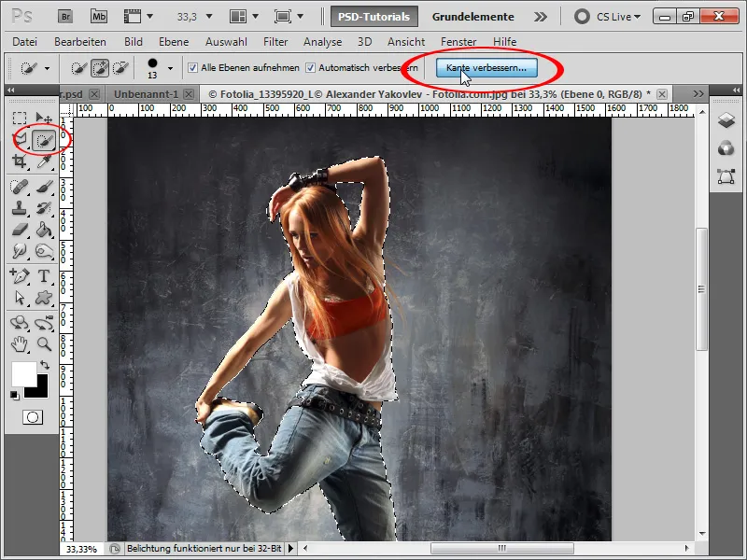Select the Crop tool
Image resolution: width=747 pixels, height=560 pixels.
point(19,161)
